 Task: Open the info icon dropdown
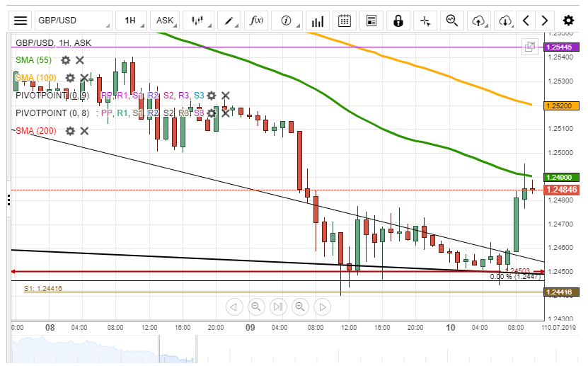(287, 21)
